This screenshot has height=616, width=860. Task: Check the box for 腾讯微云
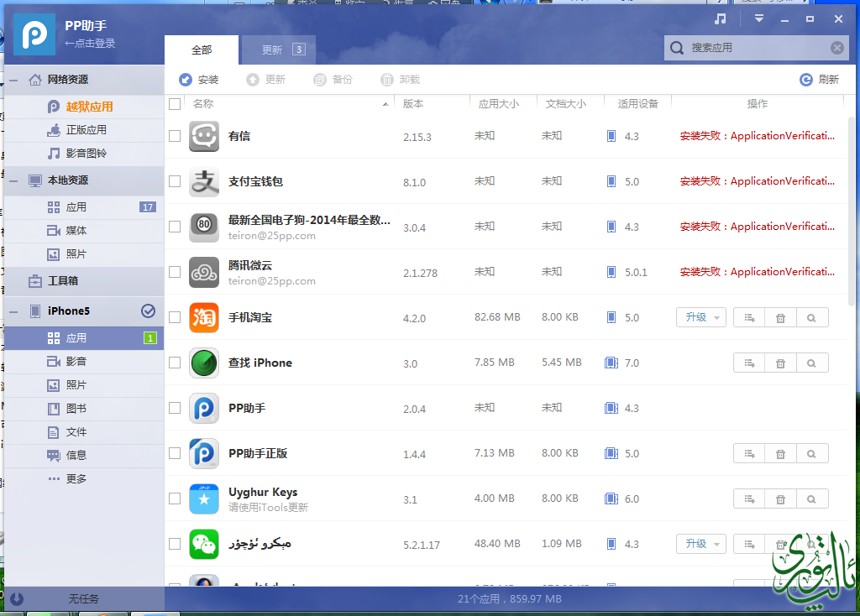point(175,272)
